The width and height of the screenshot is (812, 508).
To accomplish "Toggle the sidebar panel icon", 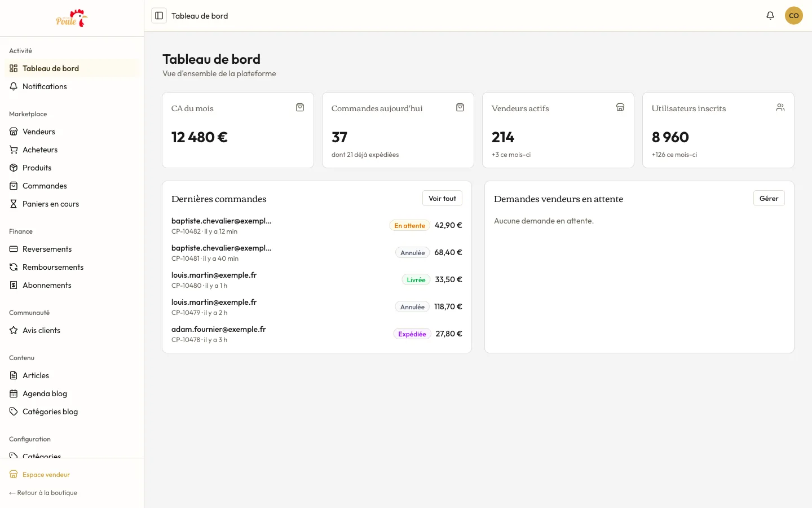I will click(159, 16).
